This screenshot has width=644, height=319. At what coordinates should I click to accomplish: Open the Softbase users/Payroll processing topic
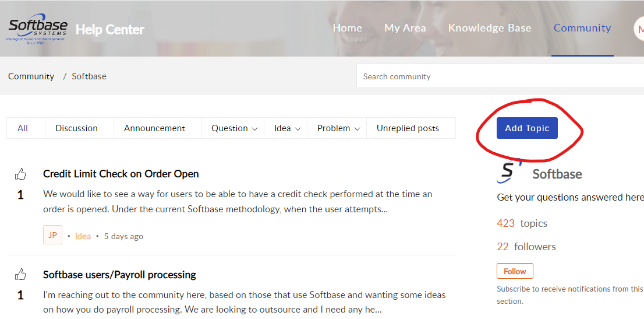(119, 275)
